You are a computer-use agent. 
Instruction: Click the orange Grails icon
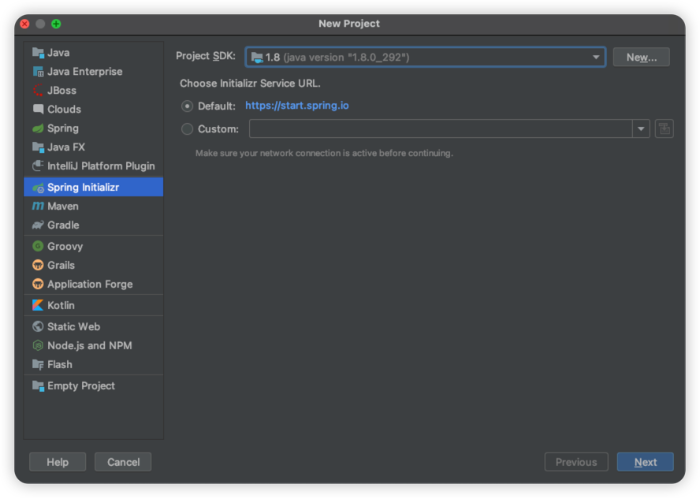click(x=38, y=265)
